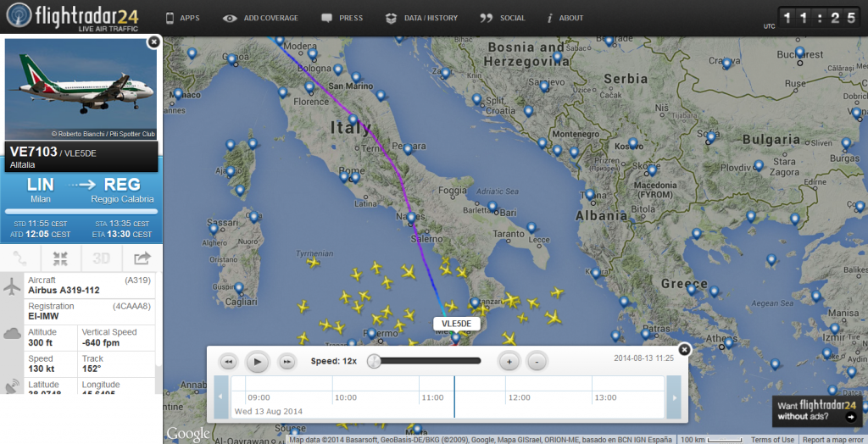Viewport: 868px width, 444px height.
Task: Fast-forward the playback
Action: [287, 362]
